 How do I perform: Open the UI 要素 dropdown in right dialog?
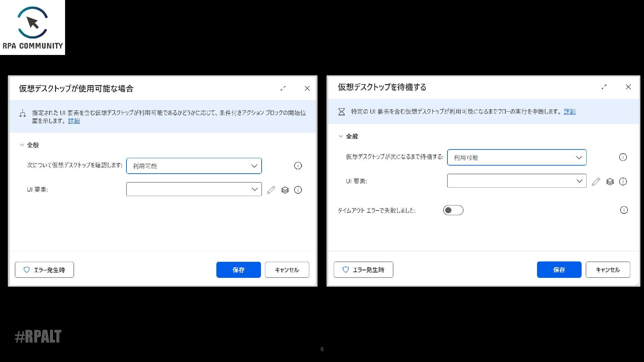pos(517,181)
